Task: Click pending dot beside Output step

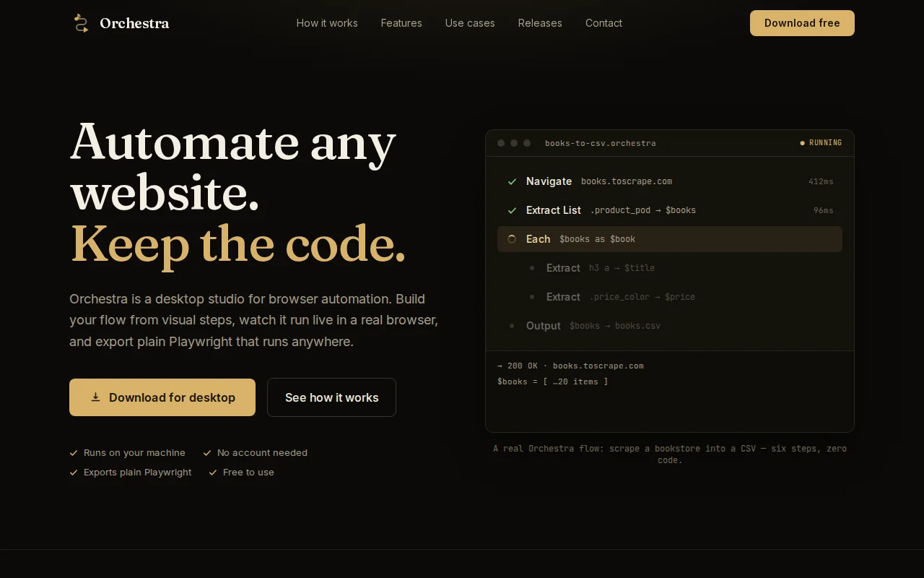Action: pos(512,326)
